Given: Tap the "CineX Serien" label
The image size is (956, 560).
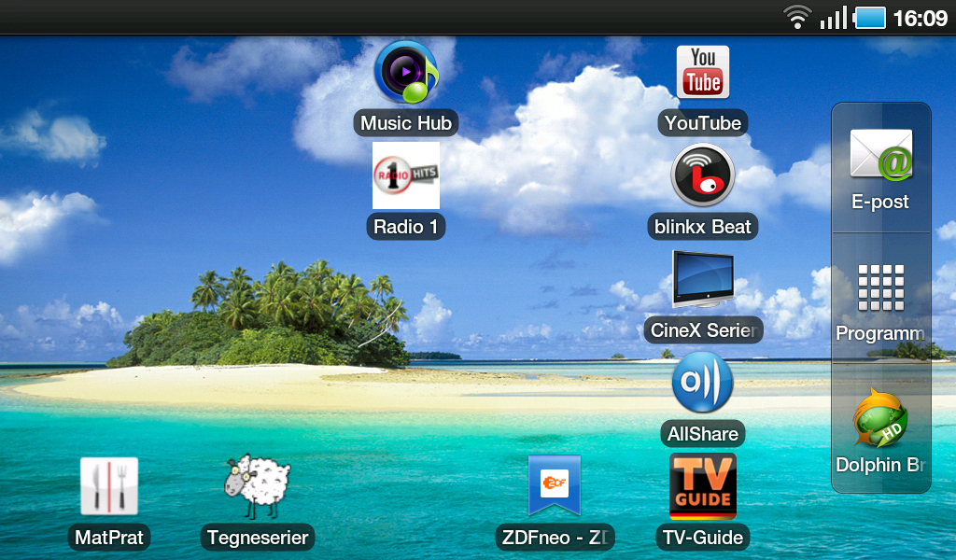Looking at the screenshot, I should click(704, 330).
